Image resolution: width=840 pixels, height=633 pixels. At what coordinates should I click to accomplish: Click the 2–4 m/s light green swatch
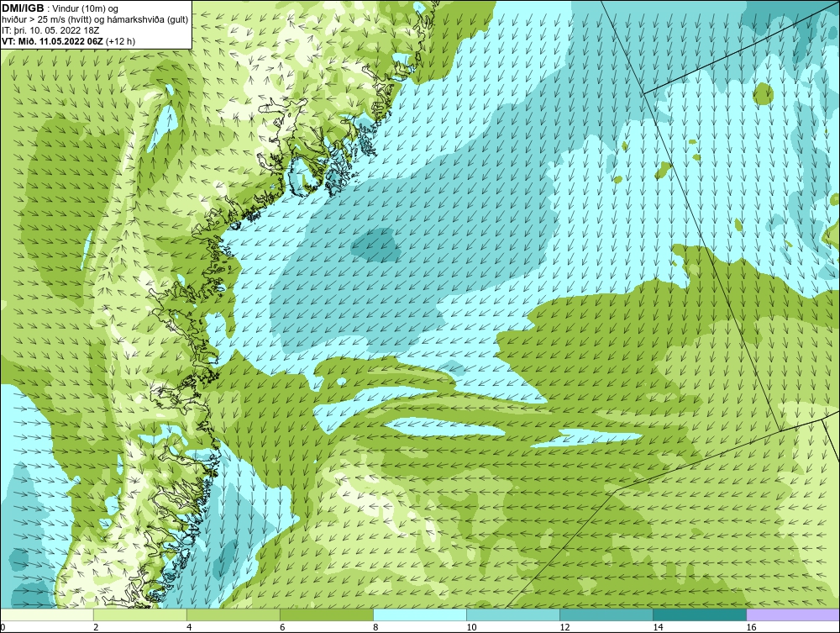140,615
